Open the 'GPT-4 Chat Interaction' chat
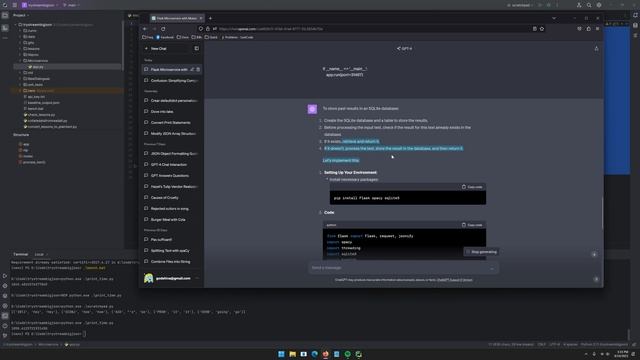This screenshot has height=360, width=640. click(x=171, y=164)
